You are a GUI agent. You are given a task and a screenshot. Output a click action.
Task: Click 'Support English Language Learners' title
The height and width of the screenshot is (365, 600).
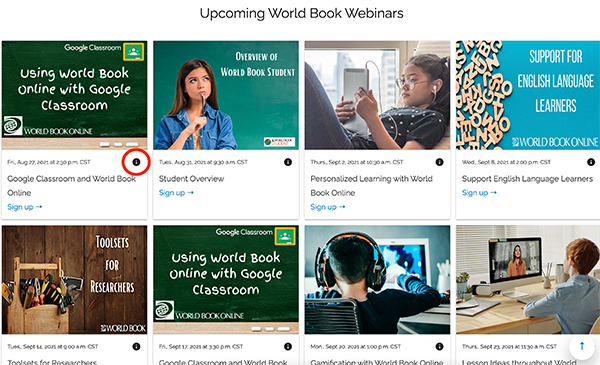[527, 179]
